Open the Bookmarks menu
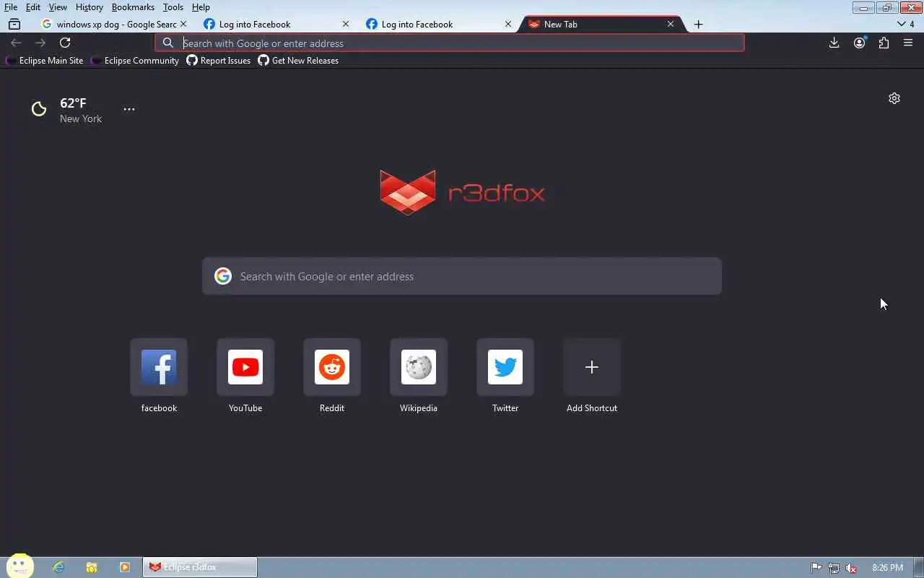This screenshot has height=578, width=924. point(133,7)
